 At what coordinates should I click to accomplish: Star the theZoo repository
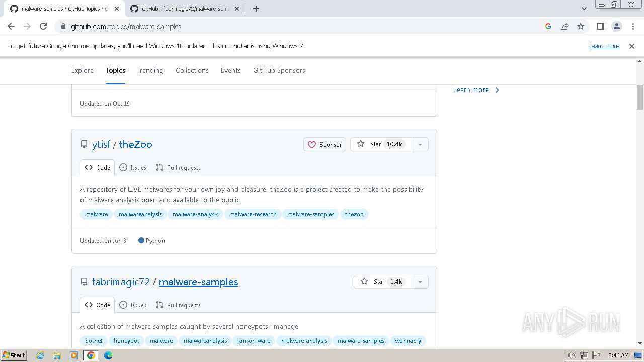coord(381,144)
